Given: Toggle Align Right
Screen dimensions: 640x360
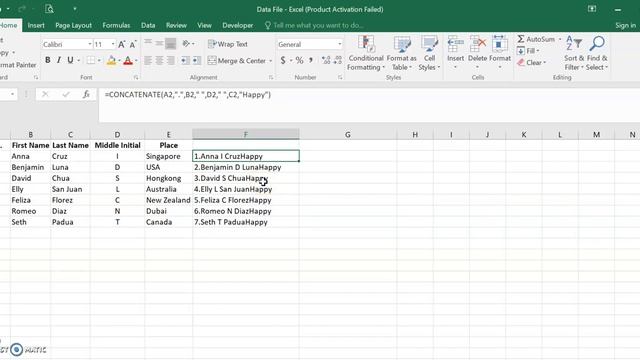Looking at the screenshot, I should [x=171, y=60].
